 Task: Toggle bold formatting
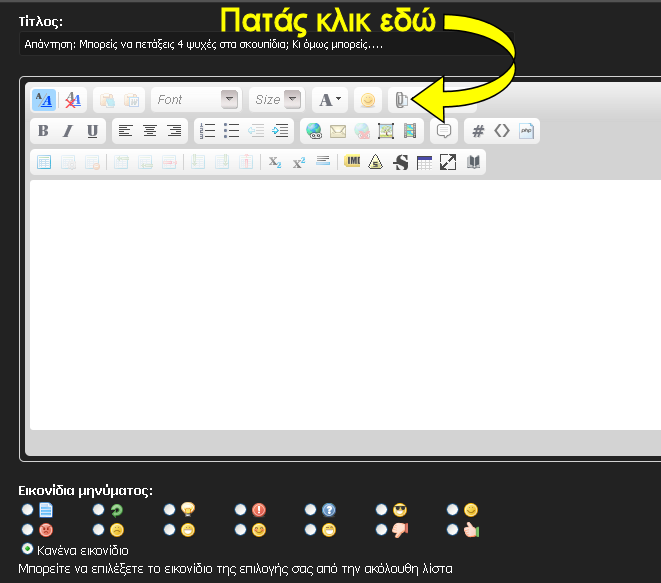(x=43, y=131)
